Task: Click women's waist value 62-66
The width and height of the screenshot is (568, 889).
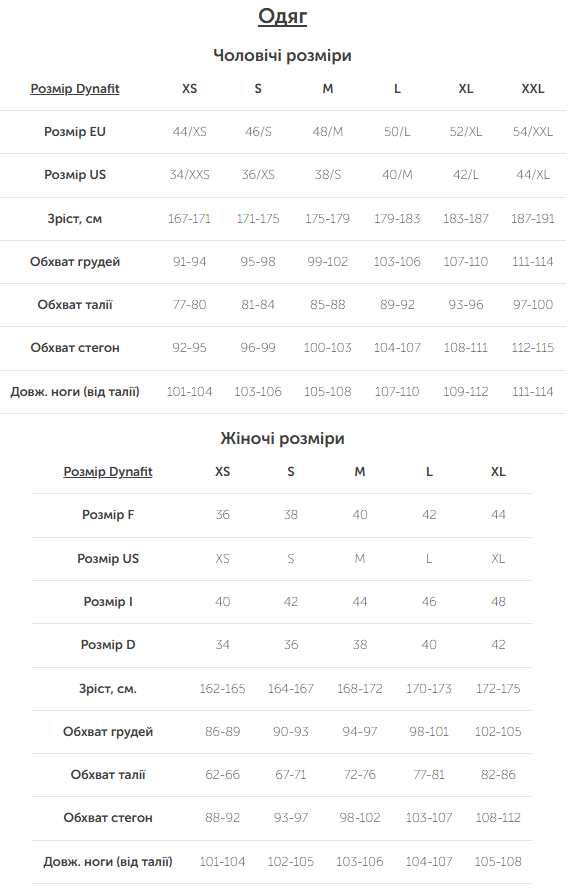Action: pos(222,774)
